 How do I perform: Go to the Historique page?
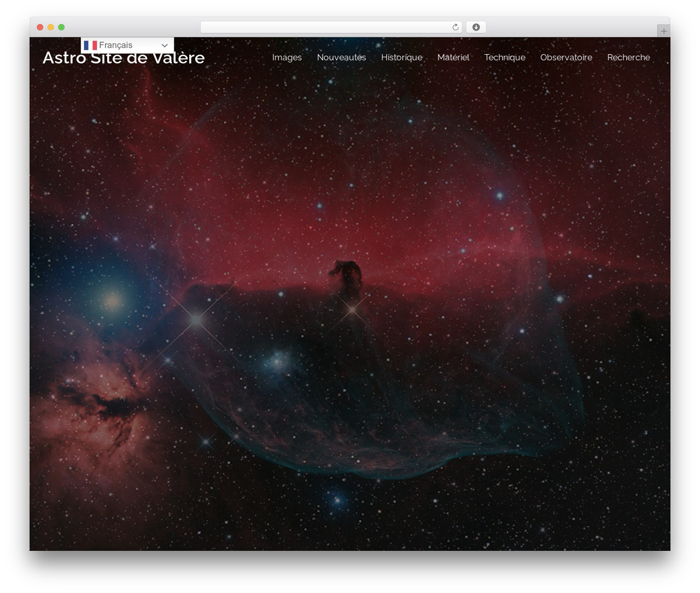(x=401, y=57)
